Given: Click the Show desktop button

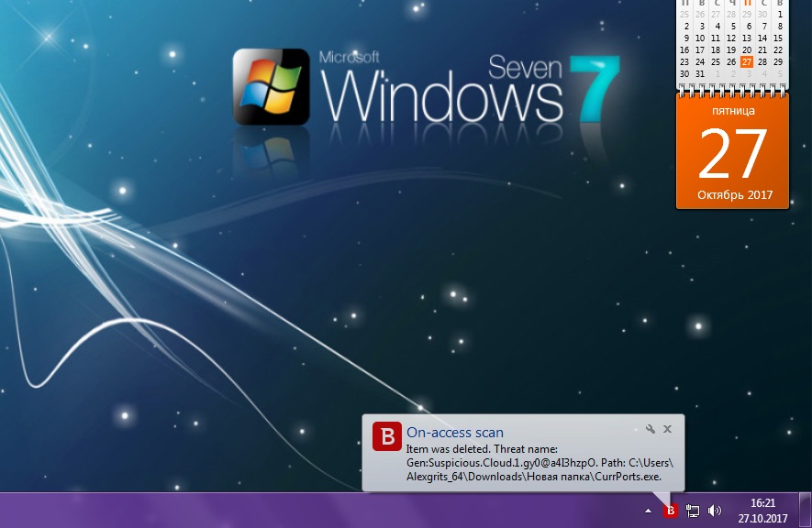Looking at the screenshot, I should point(805,510).
